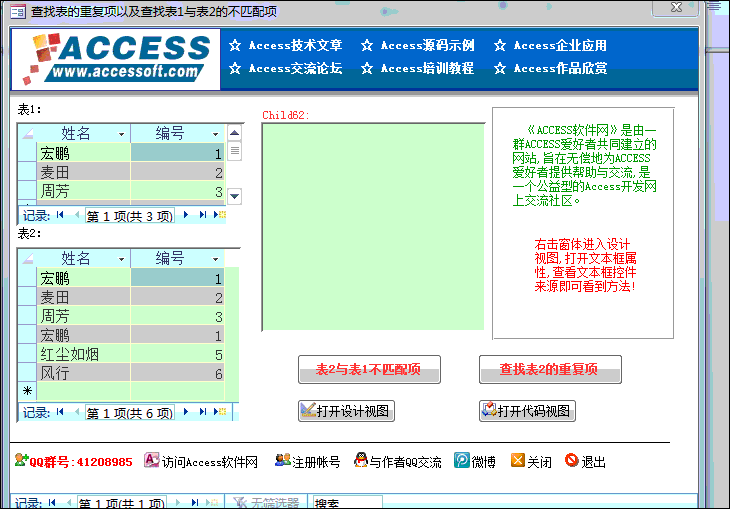Image resolution: width=730 pixels, height=509 pixels.
Task: Click the QQ群号 41208985 link
Action: [74, 461]
